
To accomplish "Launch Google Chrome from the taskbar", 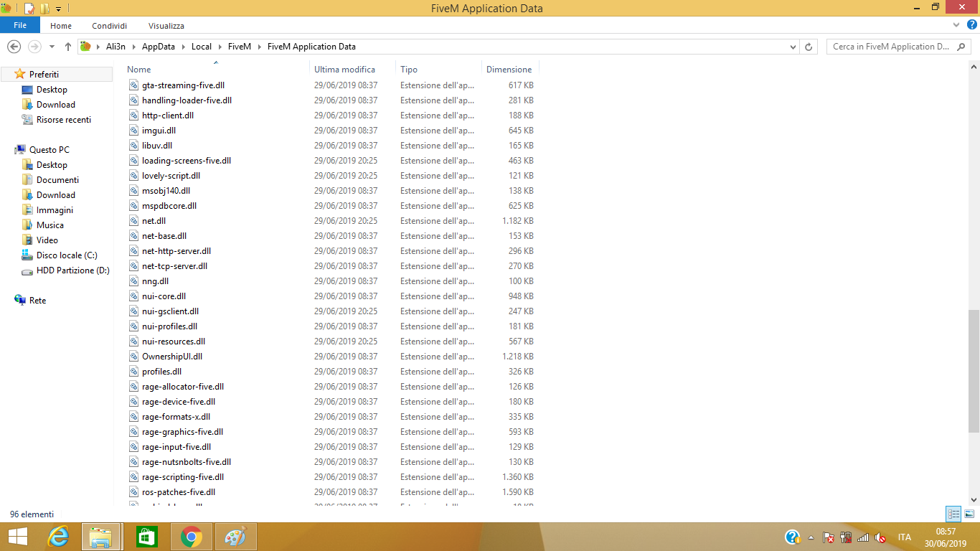I will [191, 537].
